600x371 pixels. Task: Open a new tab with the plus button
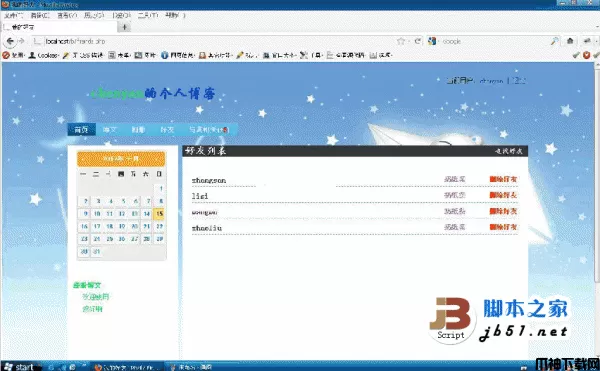coord(124,27)
